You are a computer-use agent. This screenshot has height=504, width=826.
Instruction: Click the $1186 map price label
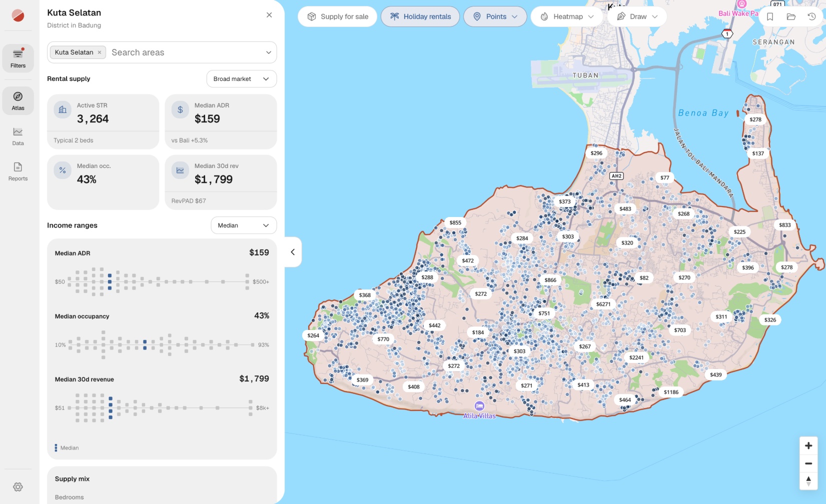pos(671,392)
